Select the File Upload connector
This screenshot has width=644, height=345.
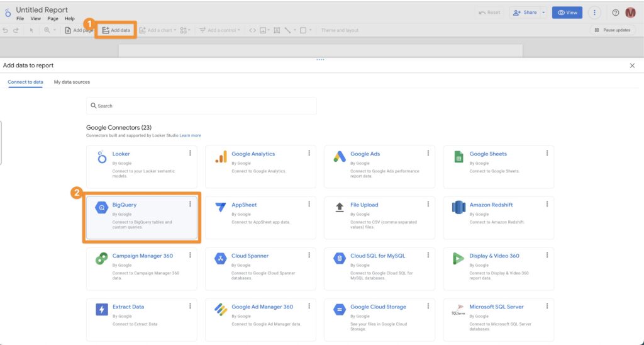(x=379, y=218)
